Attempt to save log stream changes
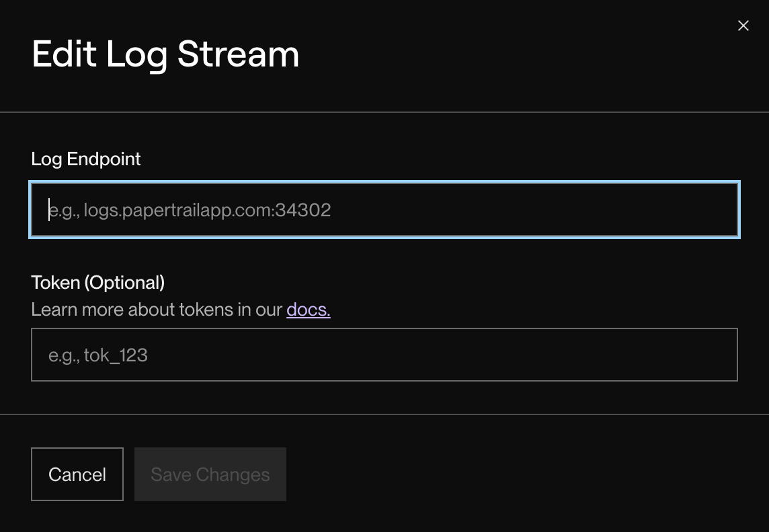This screenshot has height=532, width=769. point(210,474)
